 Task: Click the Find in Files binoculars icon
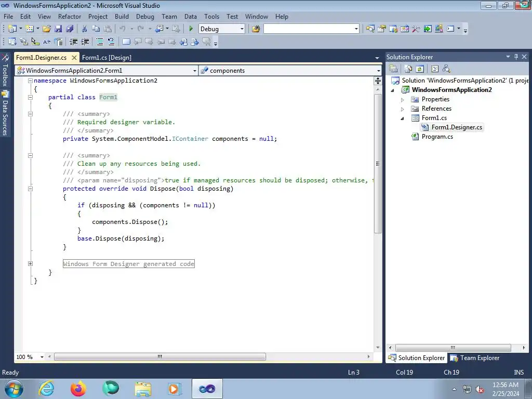(x=256, y=29)
